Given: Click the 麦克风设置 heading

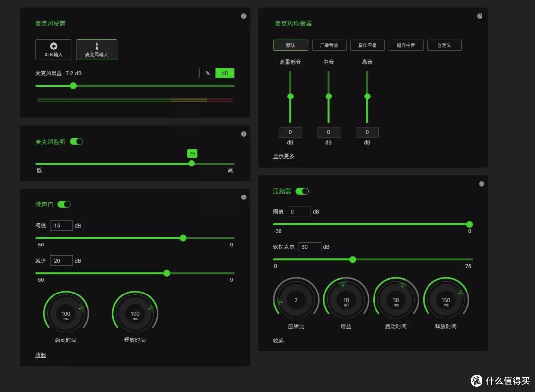Looking at the screenshot, I should (x=51, y=24).
